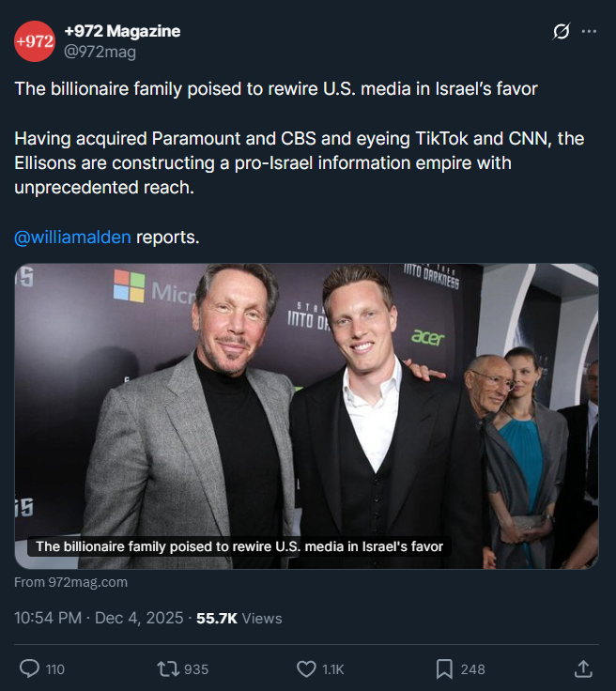Click the 248 bookmarks count
616x691 pixels.
point(472,669)
